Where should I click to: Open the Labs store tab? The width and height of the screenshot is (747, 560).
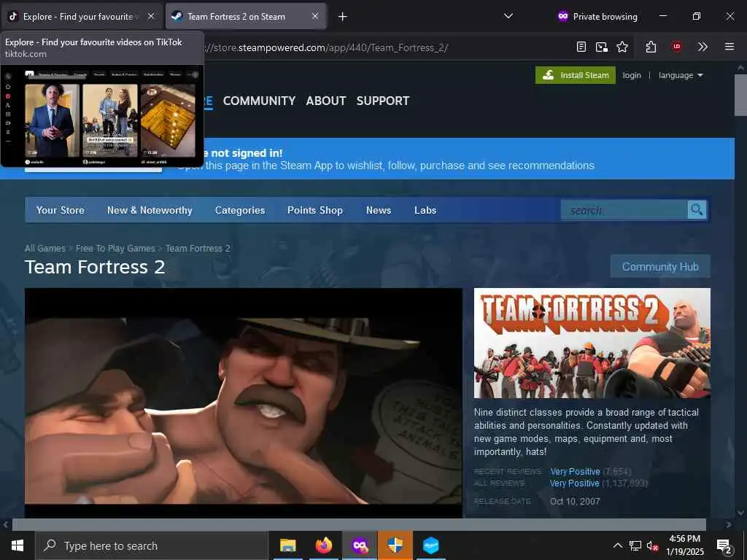(x=425, y=210)
